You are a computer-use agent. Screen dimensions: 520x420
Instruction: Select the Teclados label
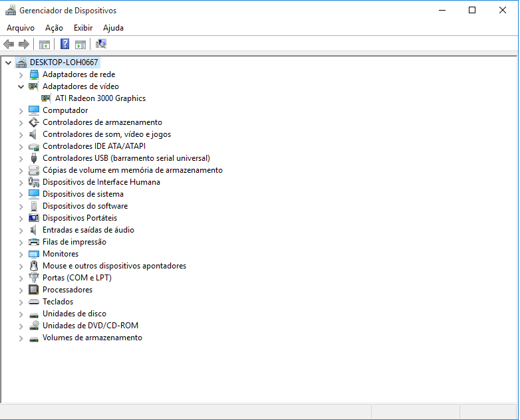[58, 302]
